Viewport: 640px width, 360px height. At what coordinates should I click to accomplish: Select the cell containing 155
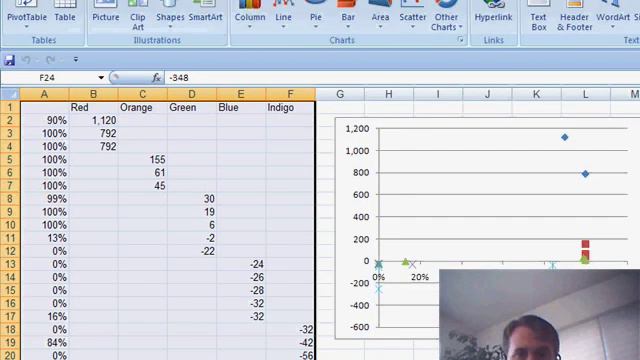(142, 160)
